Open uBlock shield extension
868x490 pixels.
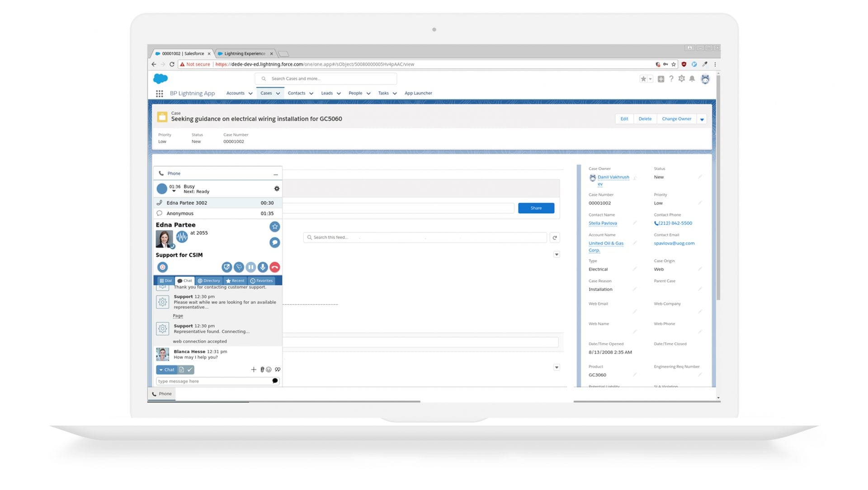pos(684,64)
